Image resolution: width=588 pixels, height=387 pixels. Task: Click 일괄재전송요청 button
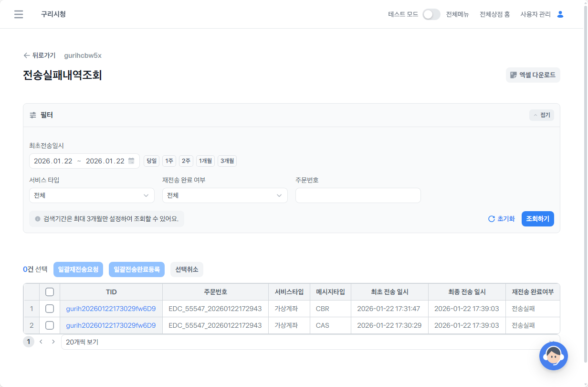[x=78, y=269]
